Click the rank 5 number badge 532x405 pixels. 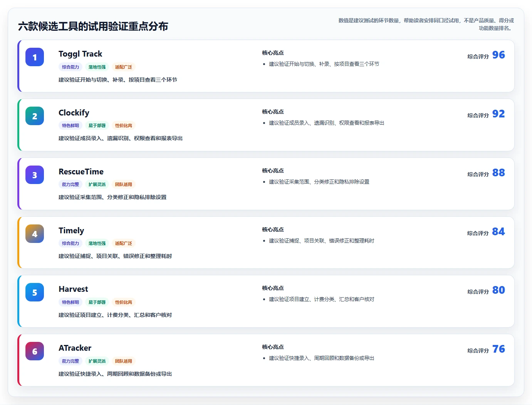(35, 292)
